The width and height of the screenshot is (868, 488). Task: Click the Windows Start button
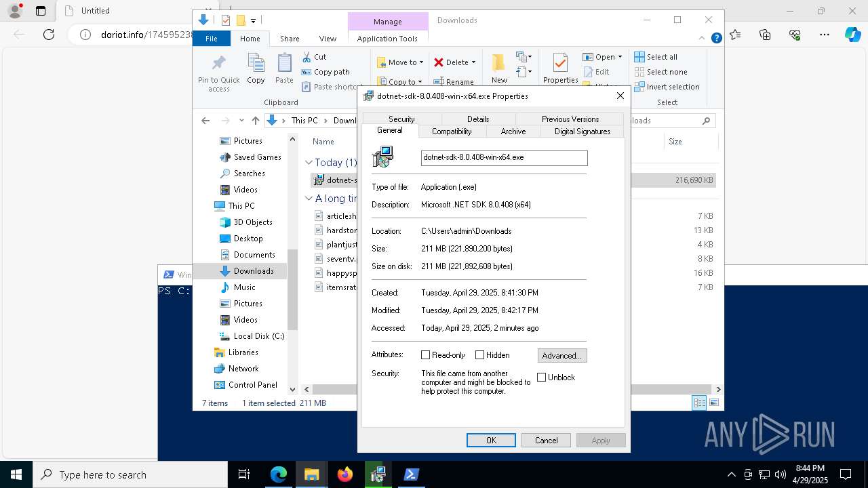coord(16,474)
